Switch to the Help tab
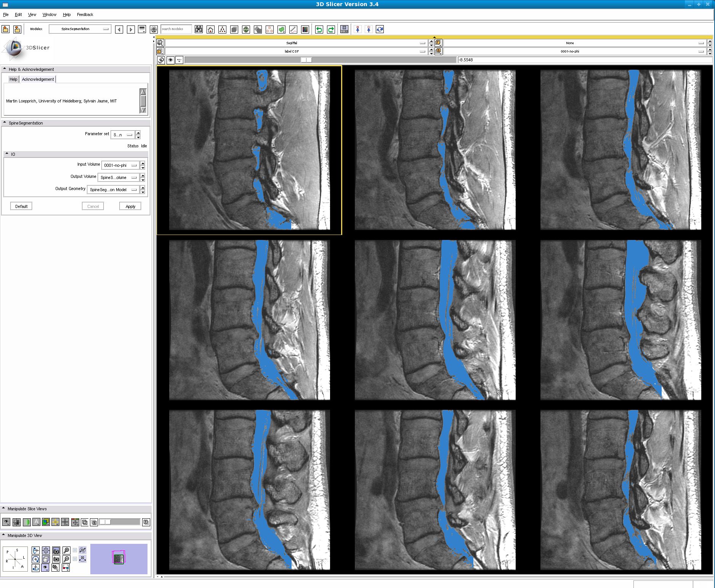This screenshot has height=588, width=715. (x=13, y=79)
